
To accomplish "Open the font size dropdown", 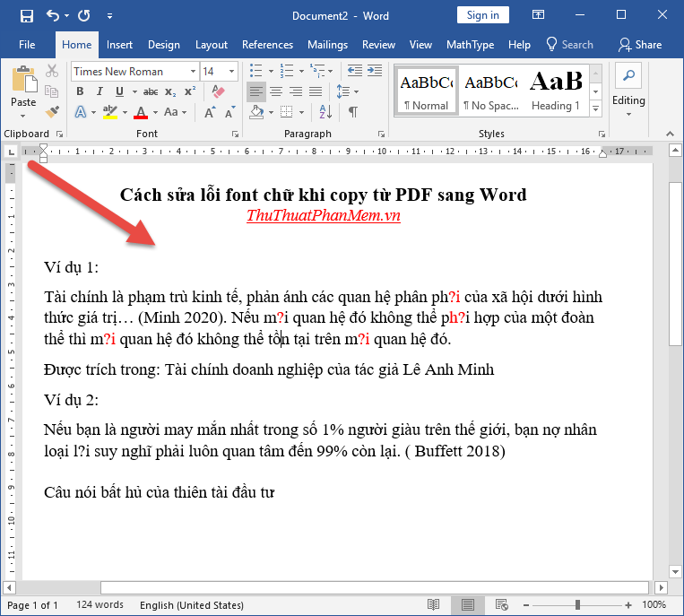I will coord(231,71).
